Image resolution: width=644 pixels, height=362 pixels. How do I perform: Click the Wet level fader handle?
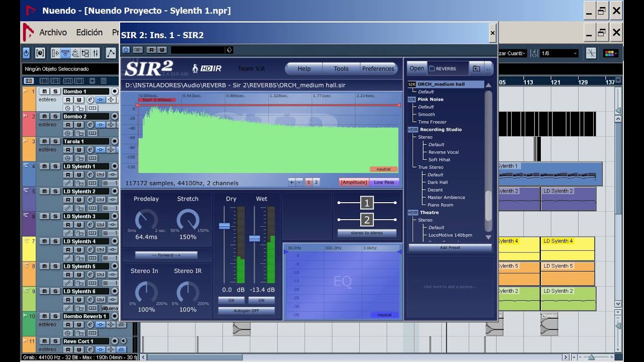(x=255, y=238)
